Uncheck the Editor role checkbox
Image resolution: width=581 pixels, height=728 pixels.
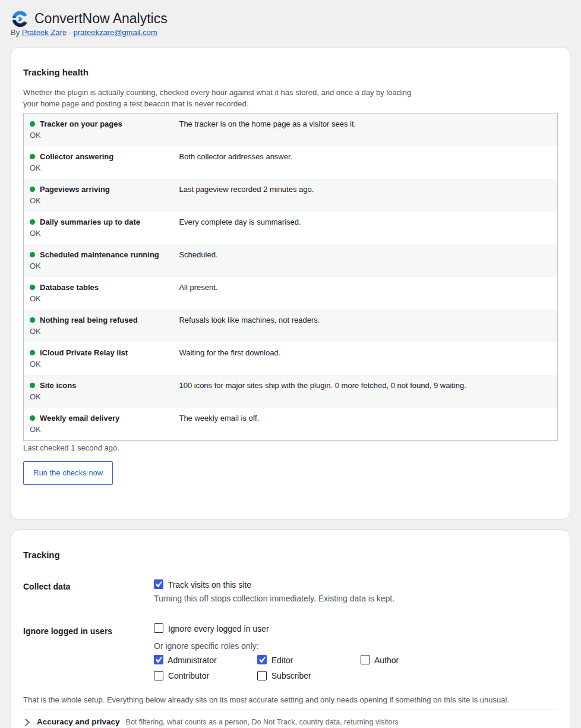262,660
